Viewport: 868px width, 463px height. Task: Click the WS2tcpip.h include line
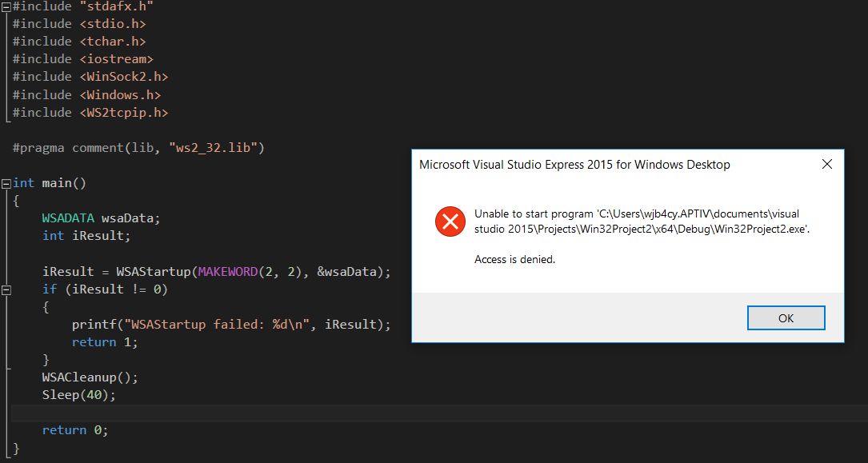point(123,113)
